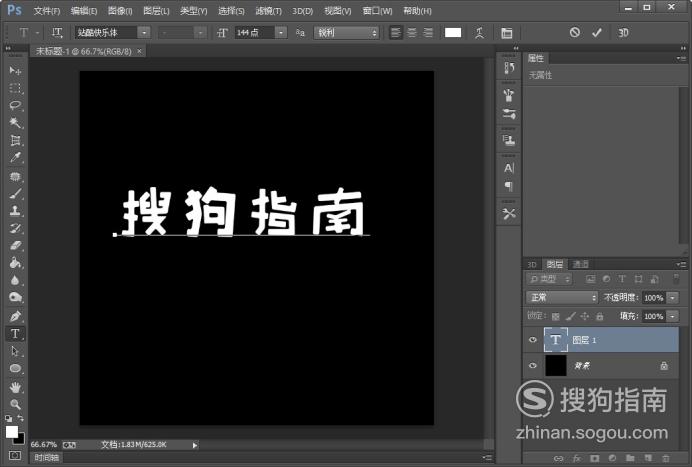
Task: Open layer blend mode dropdown 正常
Action: click(x=562, y=298)
